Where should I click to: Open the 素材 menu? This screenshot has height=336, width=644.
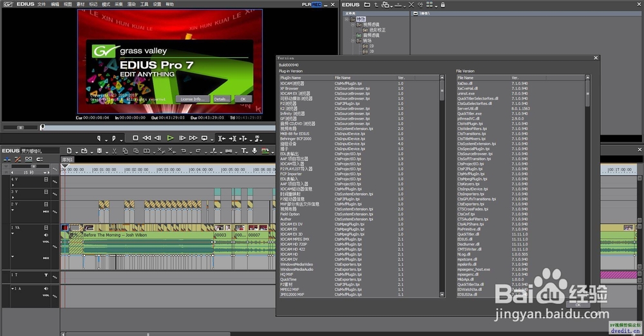[80, 4]
